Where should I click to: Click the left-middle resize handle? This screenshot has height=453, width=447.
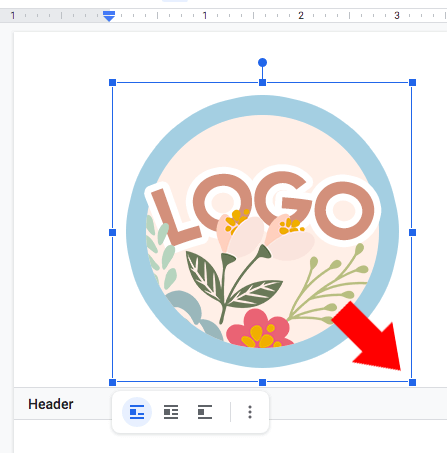point(112,232)
